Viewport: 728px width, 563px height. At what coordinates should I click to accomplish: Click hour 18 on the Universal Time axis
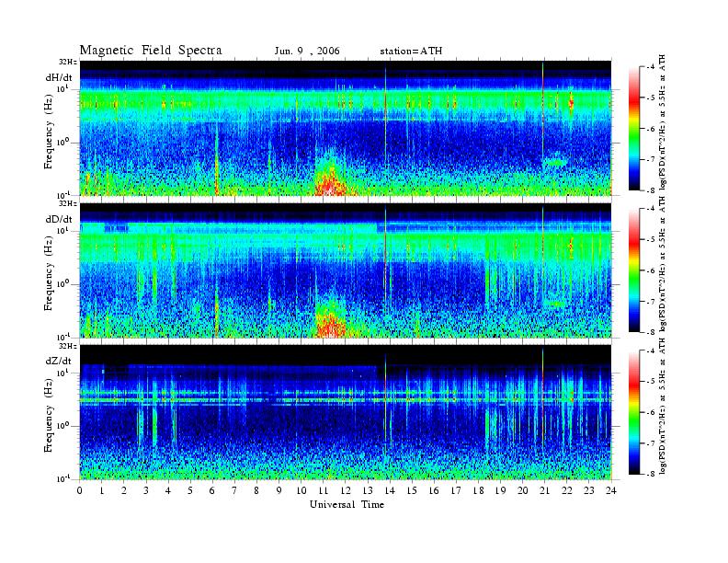[x=478, y=490]
